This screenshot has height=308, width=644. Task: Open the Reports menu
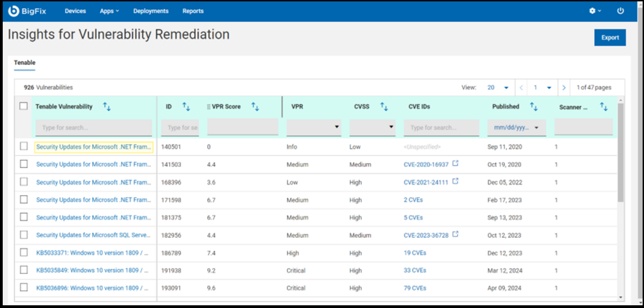click(193, 11)
